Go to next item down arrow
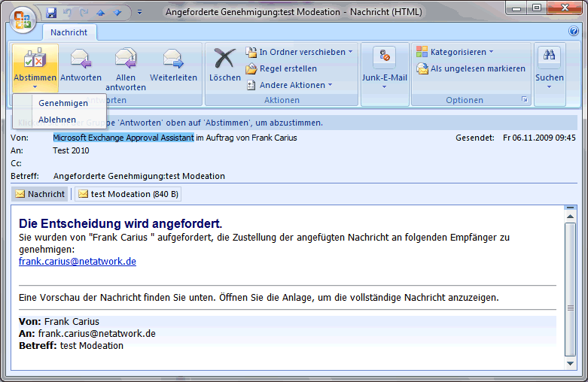This screenshot has width=588, height=382. click(x=117, y=13)
